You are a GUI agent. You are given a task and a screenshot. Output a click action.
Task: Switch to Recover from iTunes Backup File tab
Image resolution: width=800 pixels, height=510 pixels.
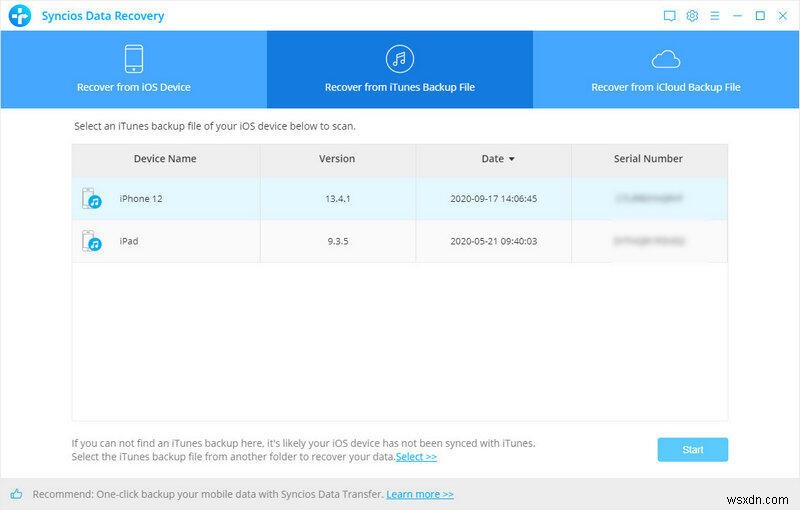click(400, 69)
